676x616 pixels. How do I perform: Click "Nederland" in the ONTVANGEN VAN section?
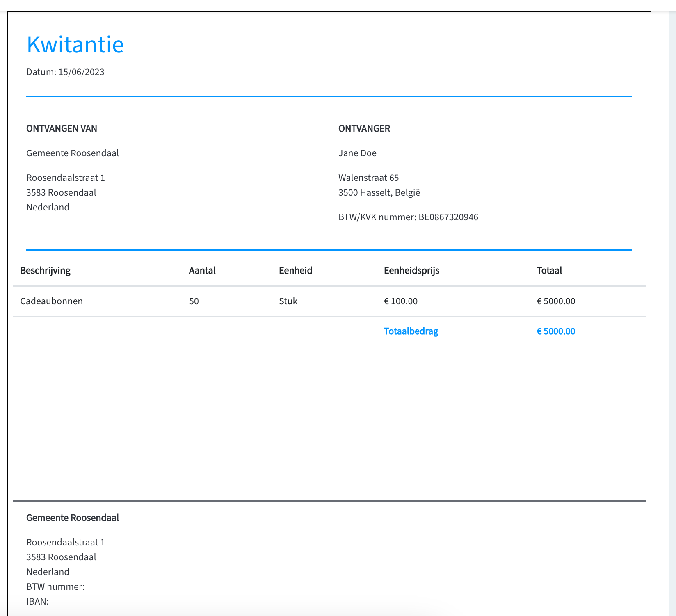click(48, 208)
